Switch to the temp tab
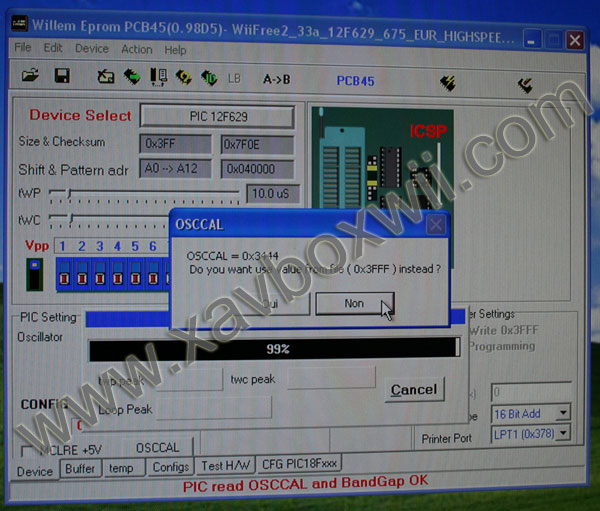This screenshot has width=600, height=511. coord(122,468)
